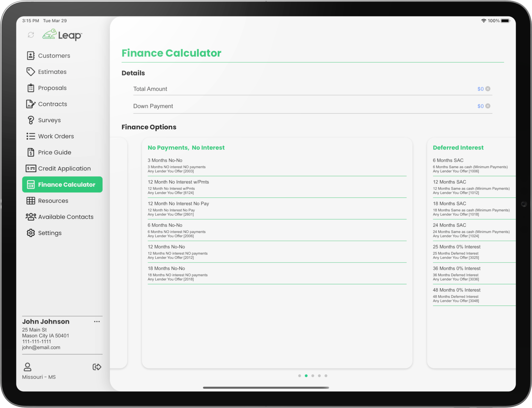Open Settings gear in sidebar
The width and height of the screenshot is (532, 408).
pyautogui.click(x=31, y=233)
